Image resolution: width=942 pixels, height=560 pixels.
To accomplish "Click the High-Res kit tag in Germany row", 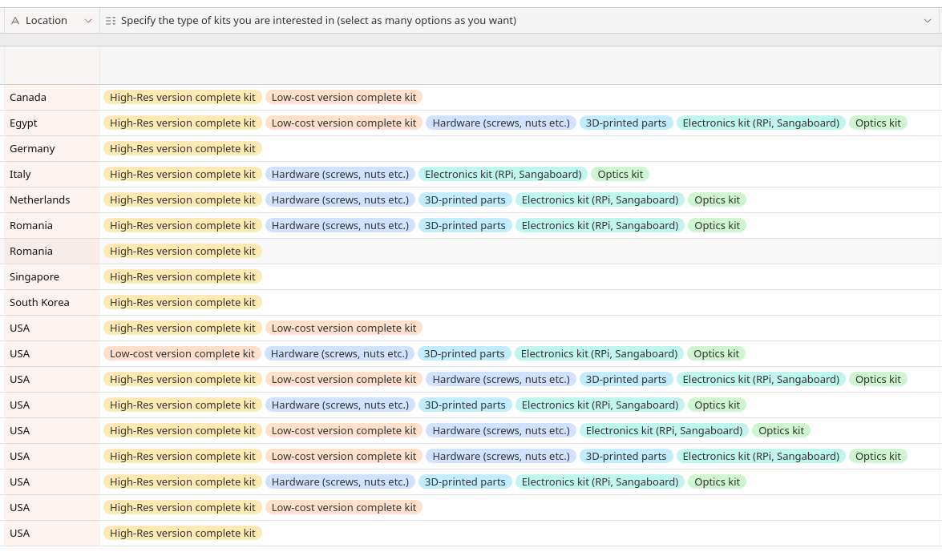I will pos(183,149).
